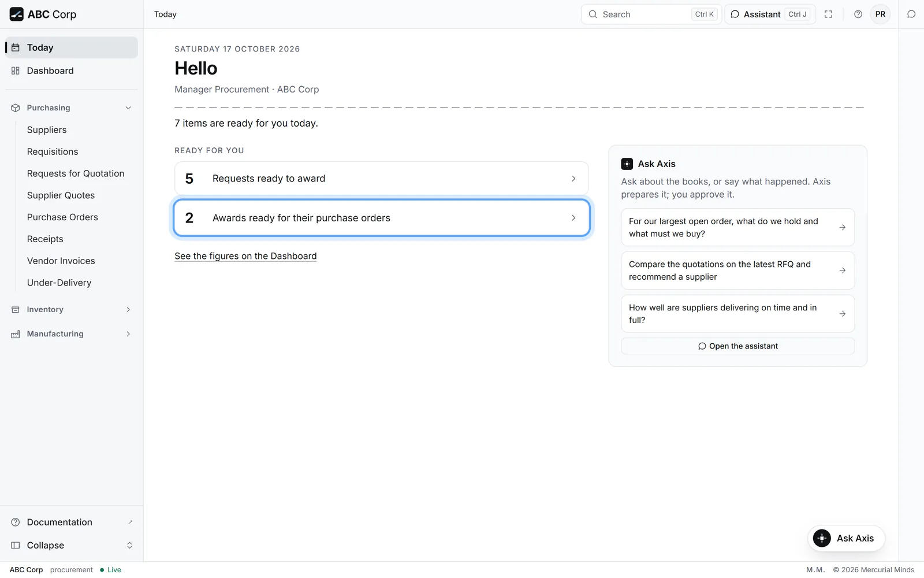Toggle the Collapse sidebar control
The image size is (924, 578).
tap(72, 545)
